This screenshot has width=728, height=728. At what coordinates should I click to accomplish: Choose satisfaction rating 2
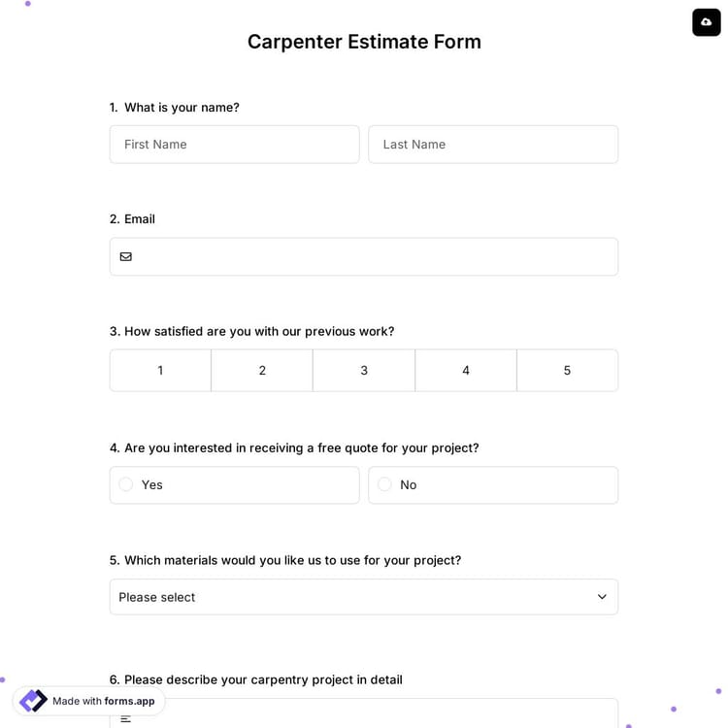[x=262, y=371]
